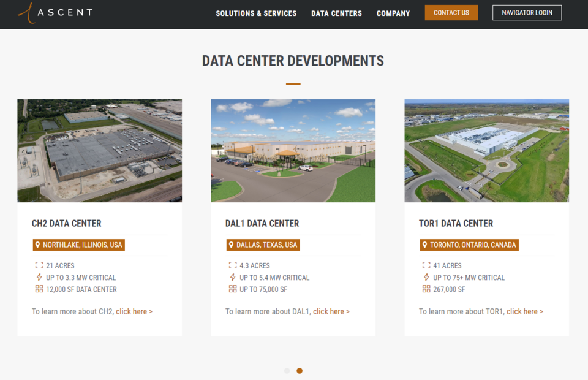The width and height of the screenshot is (588, 380).
Task: Open the Data Centers menu
Action: pos(336,13)
